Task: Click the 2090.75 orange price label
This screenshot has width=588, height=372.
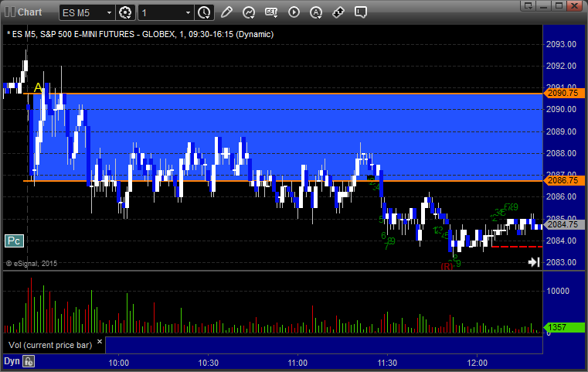Action: (564, 93)
